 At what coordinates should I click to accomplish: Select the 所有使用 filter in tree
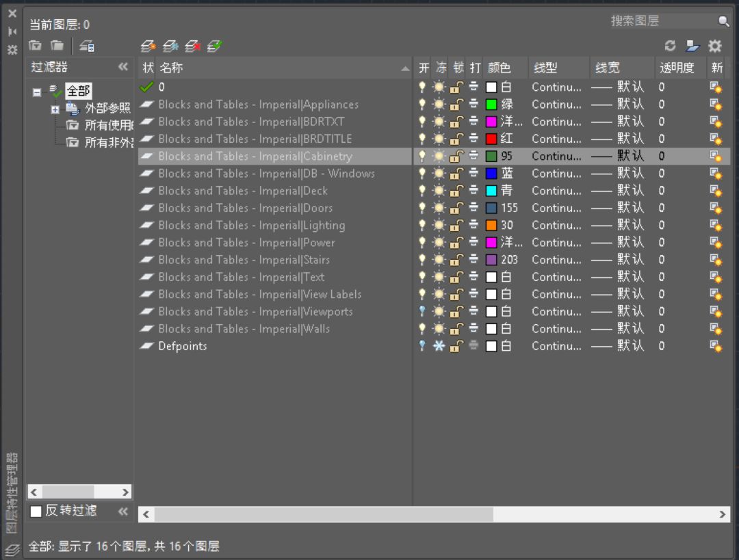(x=109, y=125)
